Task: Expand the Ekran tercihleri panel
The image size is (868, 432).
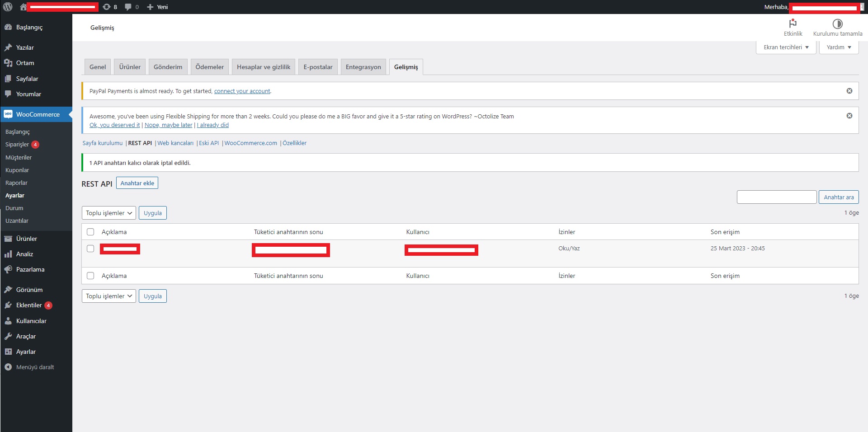Action: pyautogui.click(x=786, y=47)
